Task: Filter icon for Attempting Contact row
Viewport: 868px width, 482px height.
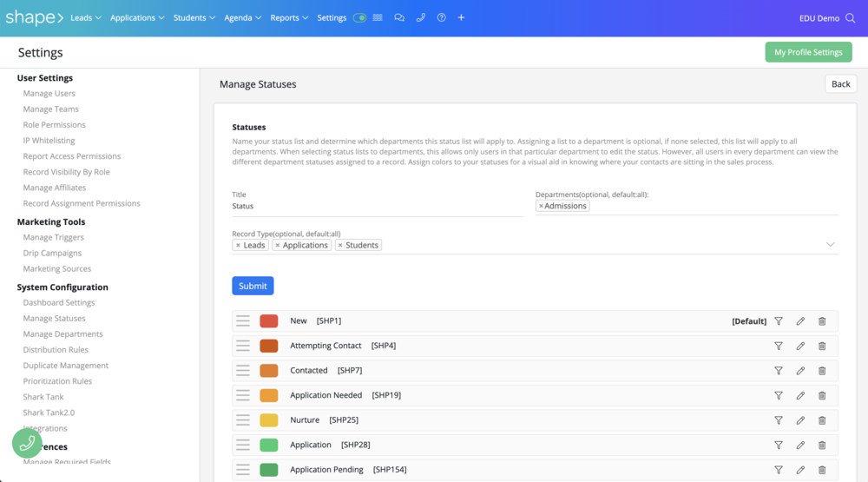Action: 779,347
